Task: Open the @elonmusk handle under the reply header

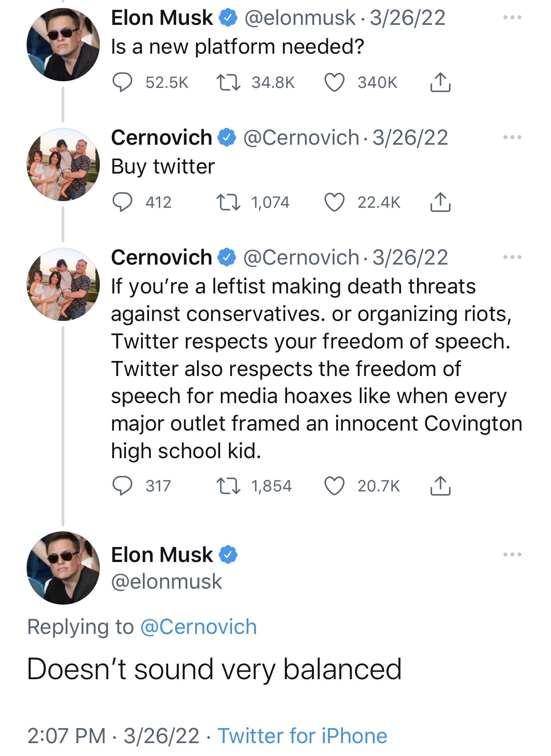Action: click(x=166, y=582)
